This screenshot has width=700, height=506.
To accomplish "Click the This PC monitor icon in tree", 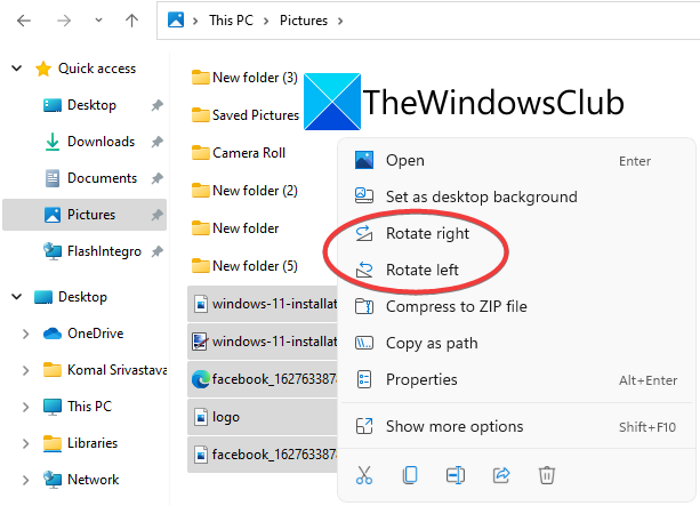I will click(52, 407).
